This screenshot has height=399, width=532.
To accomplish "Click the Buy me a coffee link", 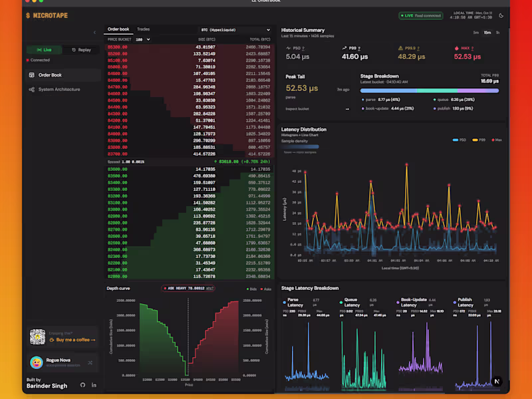I will click(x=72, y=340).
